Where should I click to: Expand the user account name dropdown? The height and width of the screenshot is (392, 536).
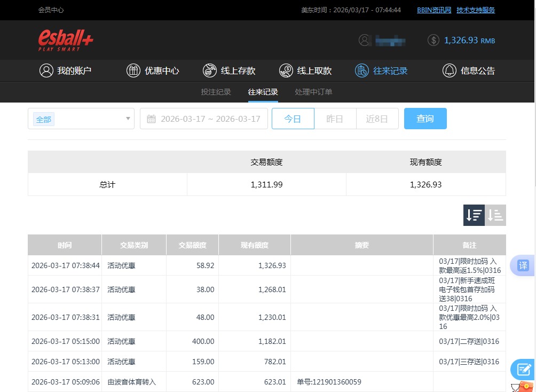tap(390, 41)
